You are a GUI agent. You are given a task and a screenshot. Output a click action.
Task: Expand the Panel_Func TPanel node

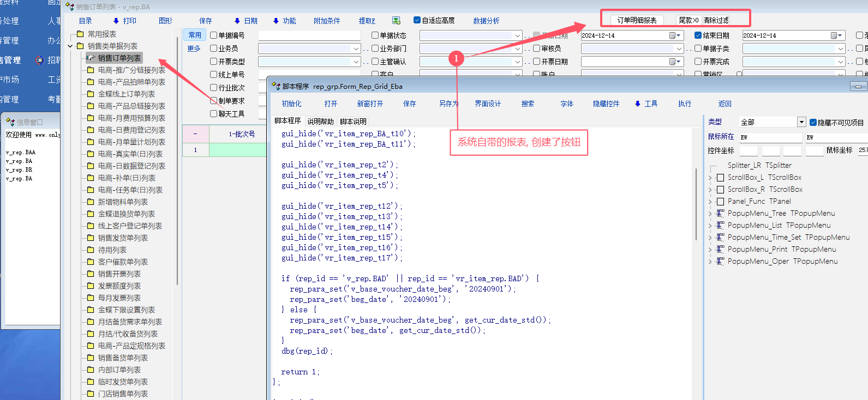pos(710,202)
